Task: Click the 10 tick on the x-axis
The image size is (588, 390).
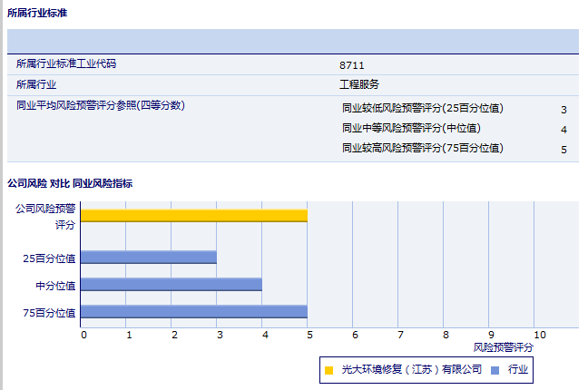Action: pyautogui.click(x=539, y=335)
